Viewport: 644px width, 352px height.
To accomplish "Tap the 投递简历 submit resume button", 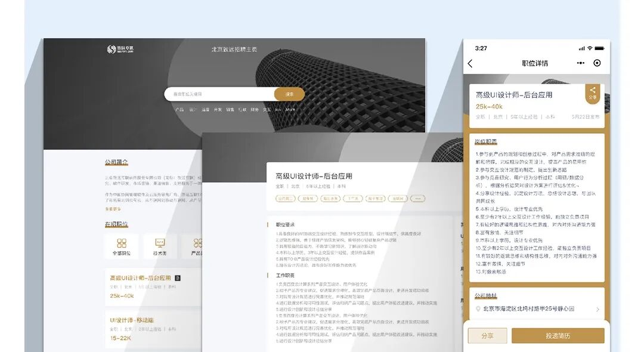I will 558,335.
